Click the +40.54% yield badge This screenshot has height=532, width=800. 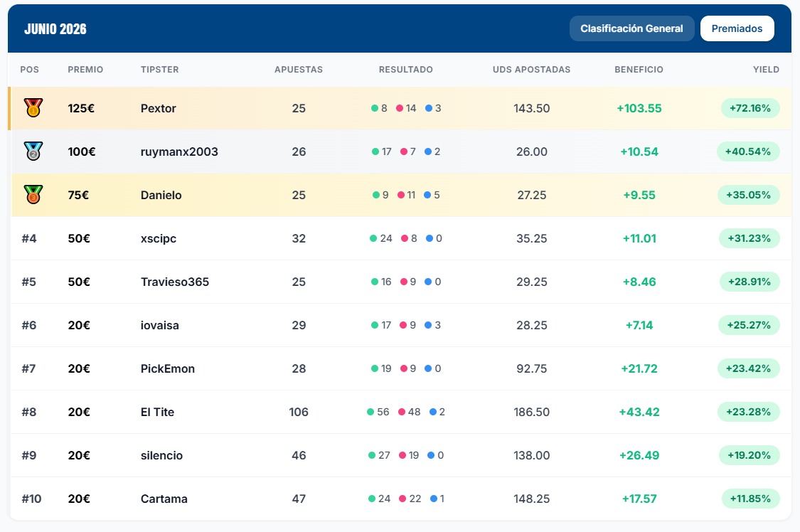748,151
